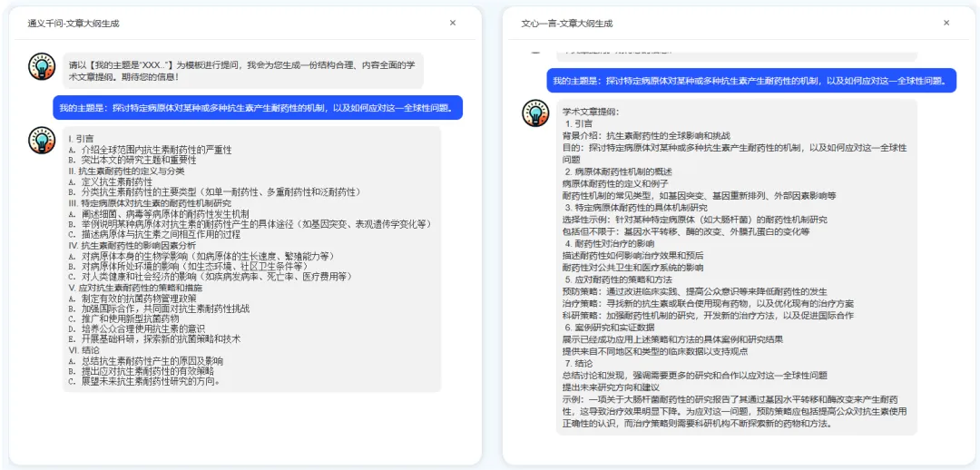Click line 制定有效的抗菌药物管理政策
The height and width of the screenshot is (470, 980).
pyautogui.click(x=132, y=299)
